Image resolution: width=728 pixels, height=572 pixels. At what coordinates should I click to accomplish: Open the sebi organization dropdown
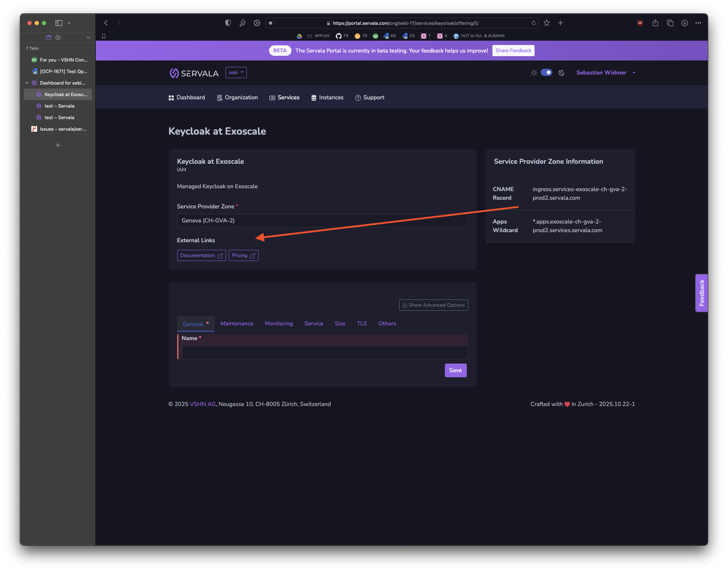(x=236, y=72)
